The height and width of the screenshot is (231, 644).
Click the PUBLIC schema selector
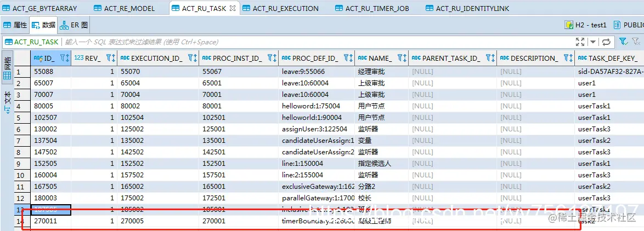click(x=629, y=25)
